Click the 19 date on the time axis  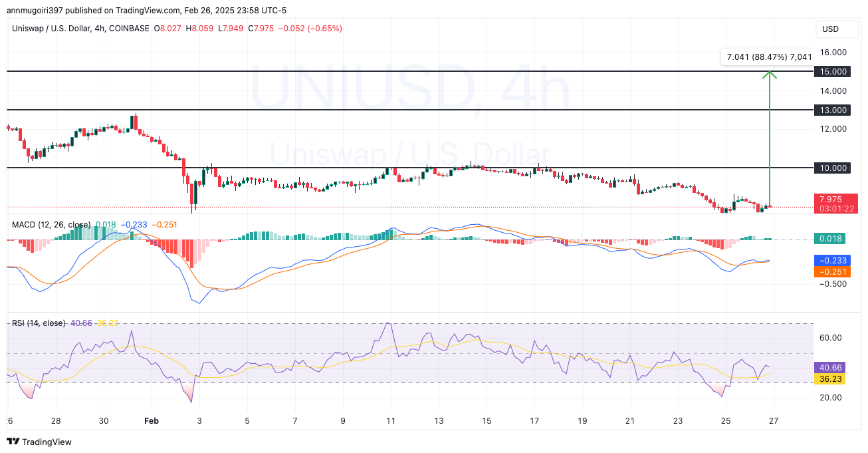(582, 420)
